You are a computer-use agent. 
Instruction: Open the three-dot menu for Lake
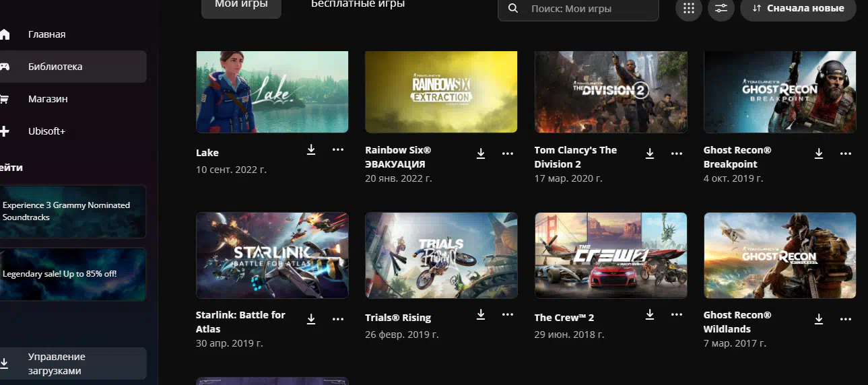pyautogui.click(x=338, y=150)
